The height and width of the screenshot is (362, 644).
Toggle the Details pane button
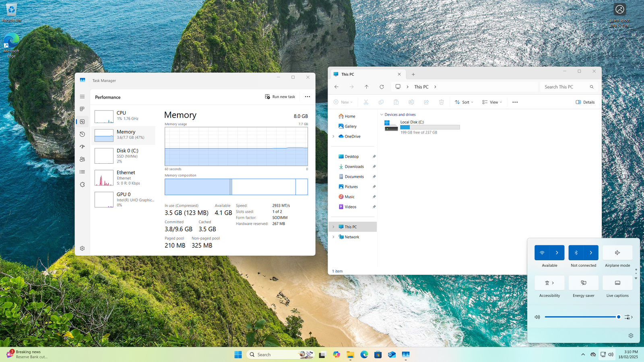(585, 102)
